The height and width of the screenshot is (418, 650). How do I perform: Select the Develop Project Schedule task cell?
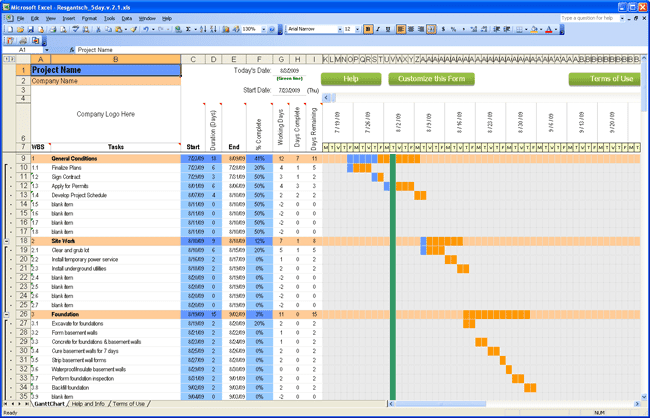(116, 195)
